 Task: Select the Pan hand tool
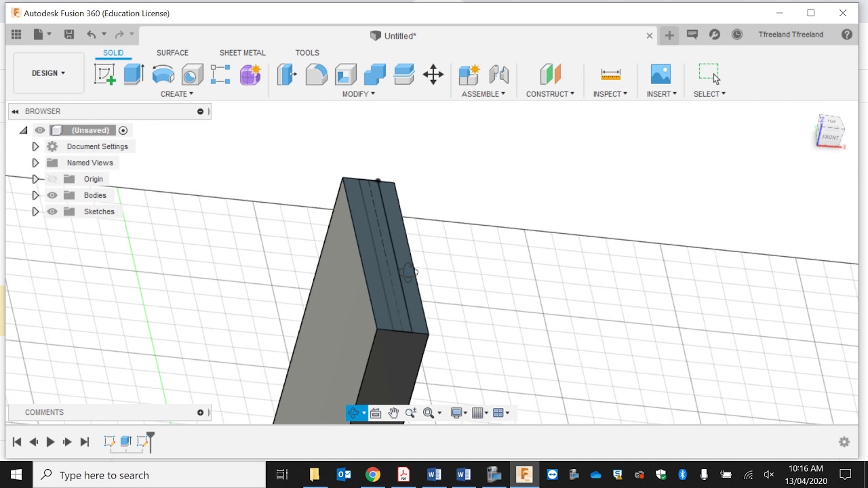393,413
